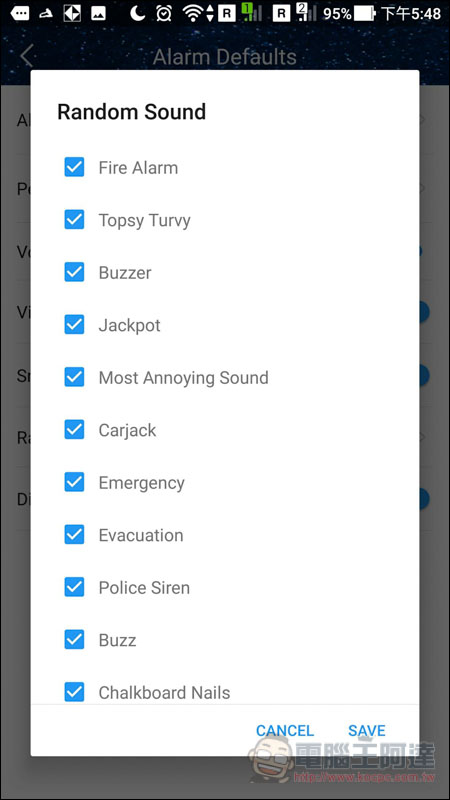The width and height of the screenshot is (450, 800).
Task: Toggle the Chalkboard Nails checkbox
Action: pyautogui.click(x=74, y=692)
